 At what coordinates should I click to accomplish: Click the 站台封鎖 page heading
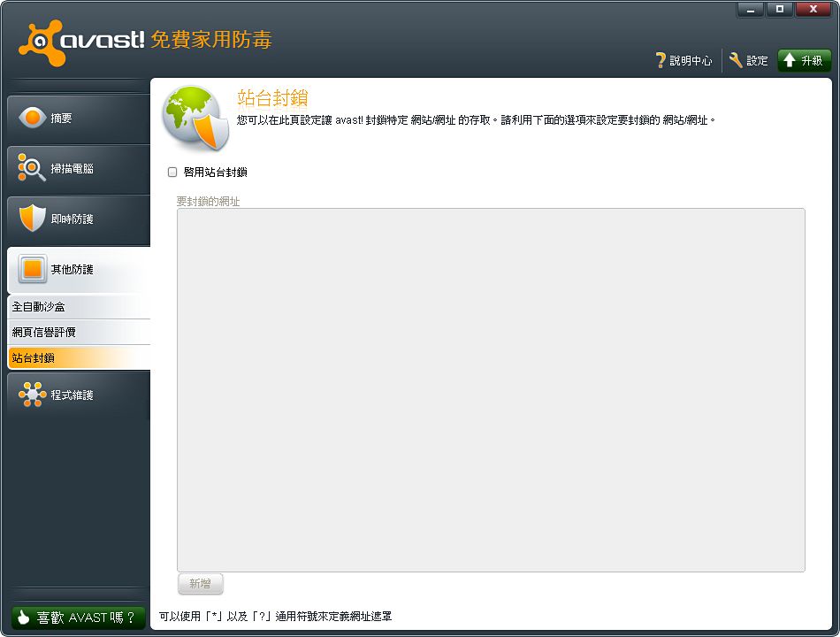click(x=272, y=98)
